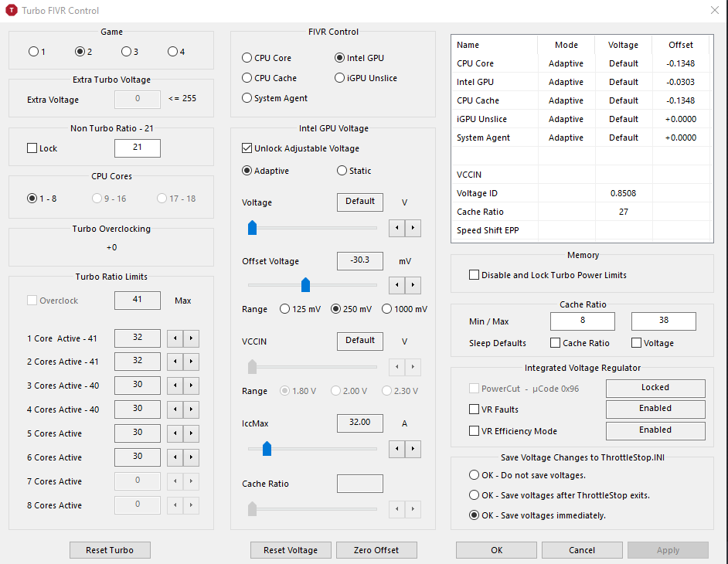Screen dimensions: 728x564
Task: Uncheck Unlock Adjustable Voltage
Action: coord(247,148)
